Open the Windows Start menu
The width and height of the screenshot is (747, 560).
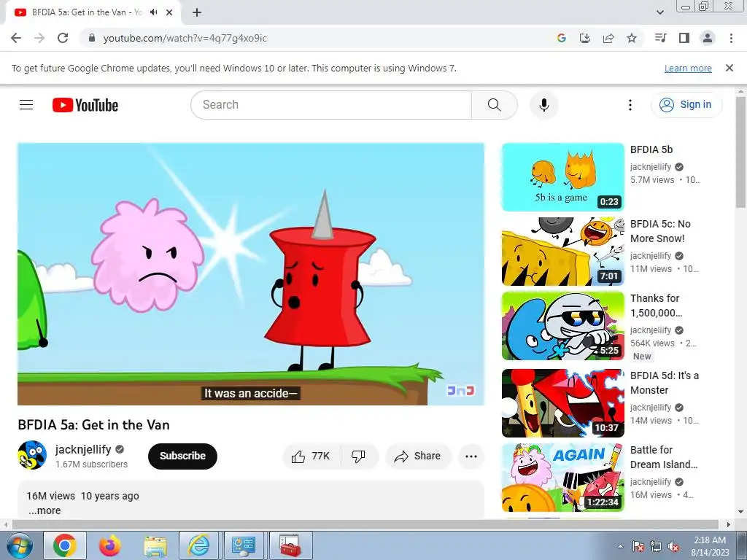click(x=20, y=545)
